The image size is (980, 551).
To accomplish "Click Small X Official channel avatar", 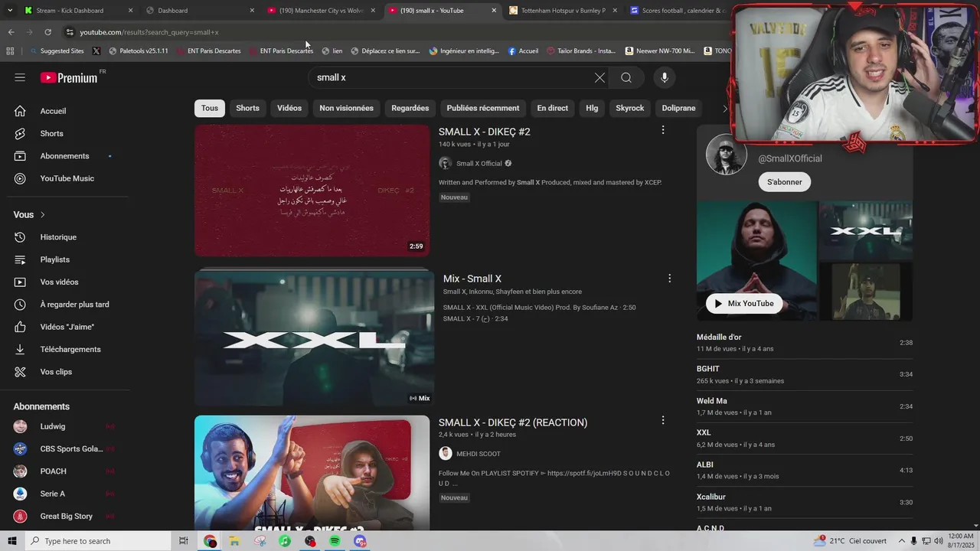I will click(x=445, y=163).
